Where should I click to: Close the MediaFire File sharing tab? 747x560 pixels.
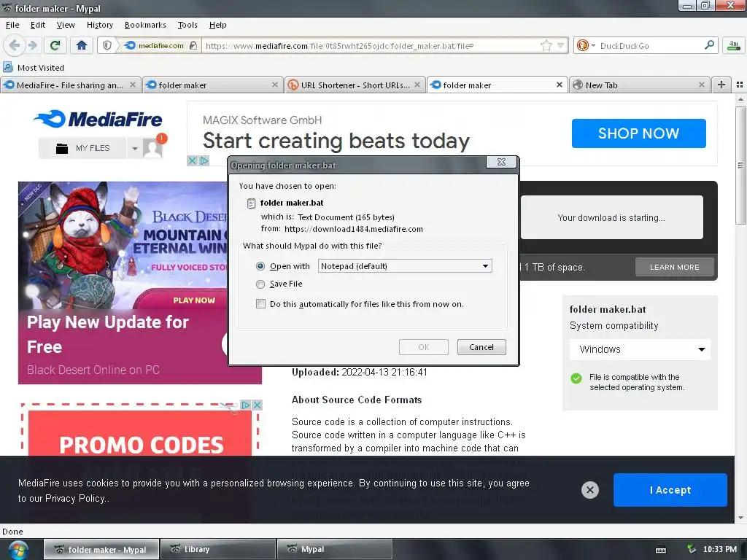tap(133, 85)
